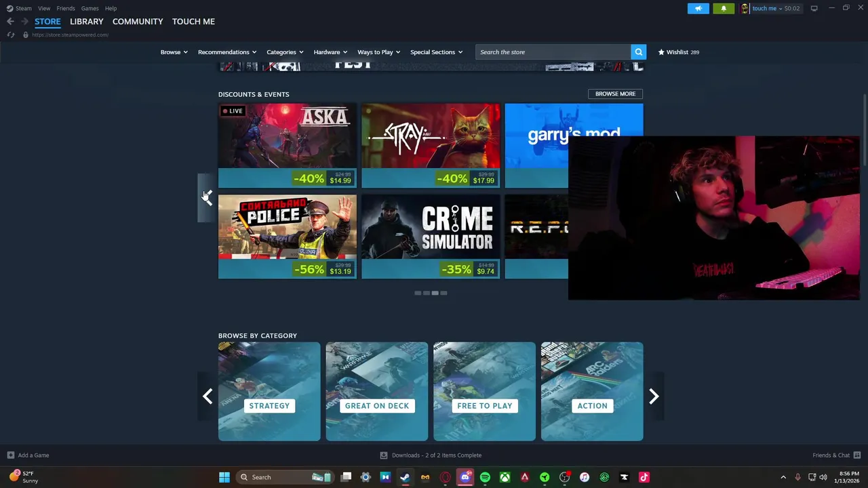868x488 pixels.
Task: Select the last carousel page dot
Action: [444, 293]
